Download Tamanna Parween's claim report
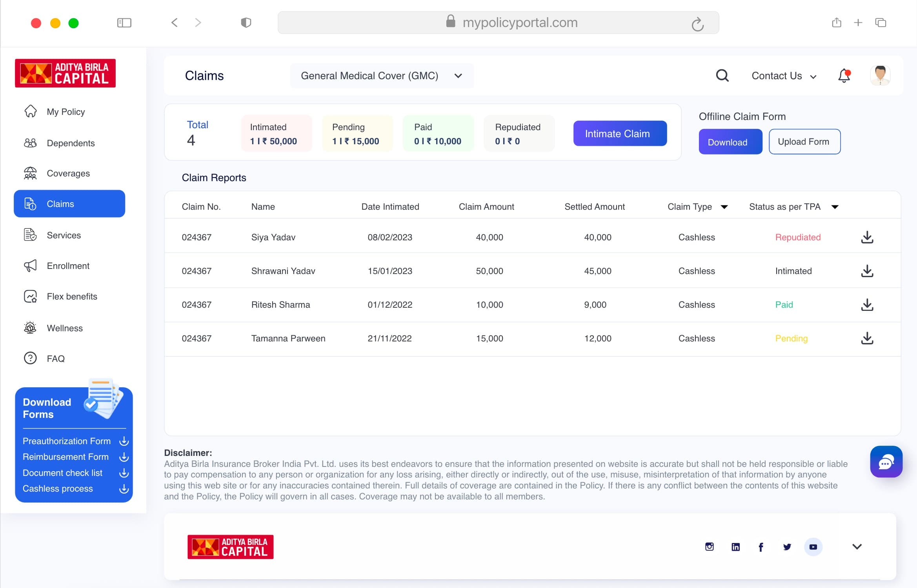 click(867, 338)
